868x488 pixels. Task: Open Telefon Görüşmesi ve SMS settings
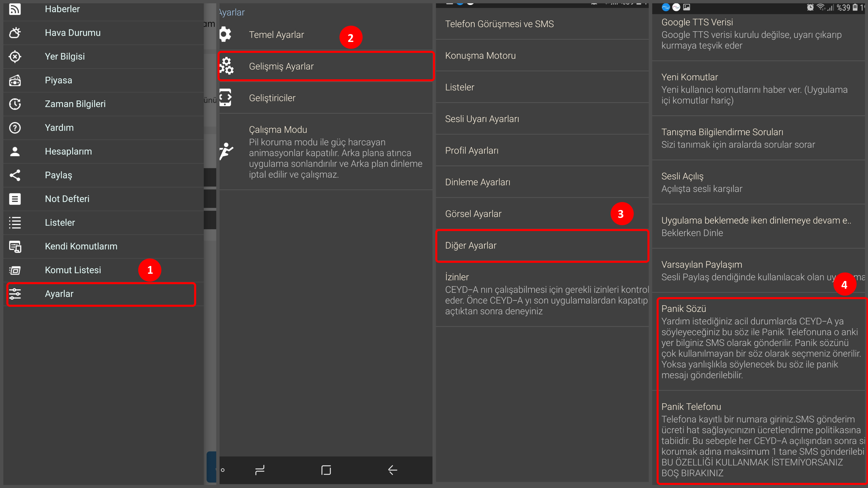click(542, 24)
